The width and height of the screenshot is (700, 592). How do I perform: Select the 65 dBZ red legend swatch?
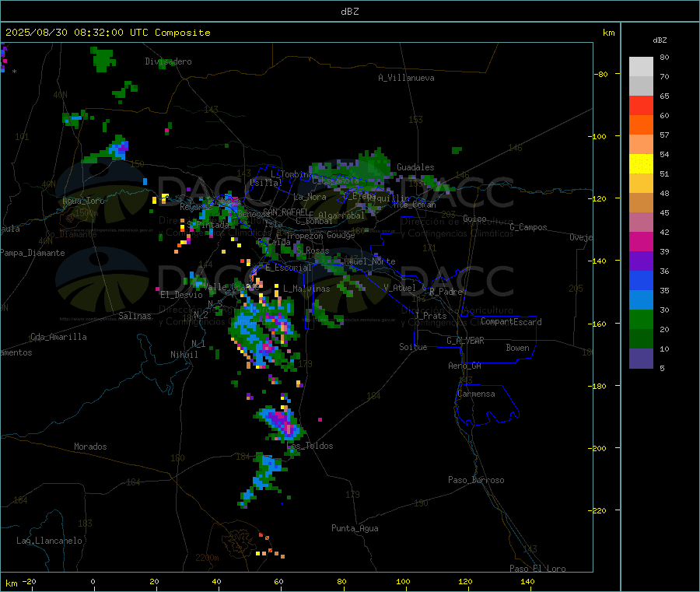[x=641, y=105]
